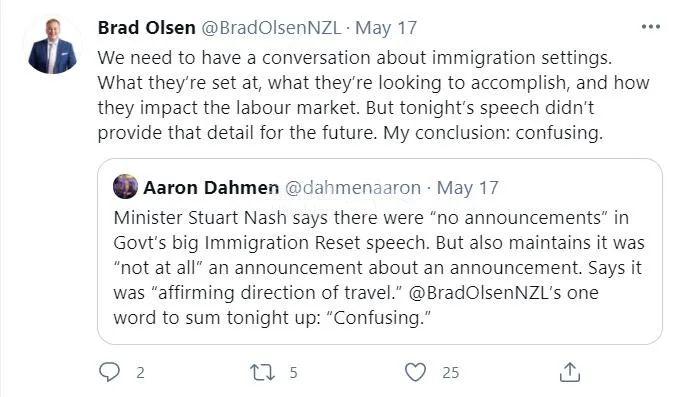Click Aaron Dahmen's small avatar

pyautogui.click(x=125, y=186)
